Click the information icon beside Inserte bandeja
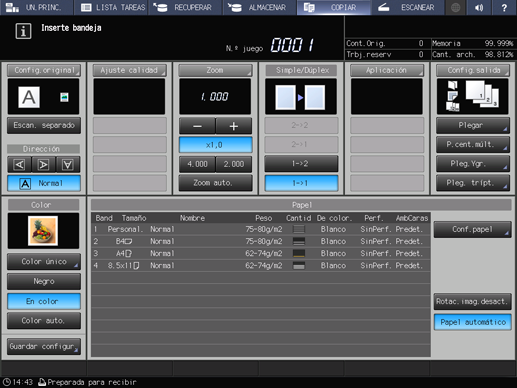Screen dimensions: 517x388 pos(23,31)
